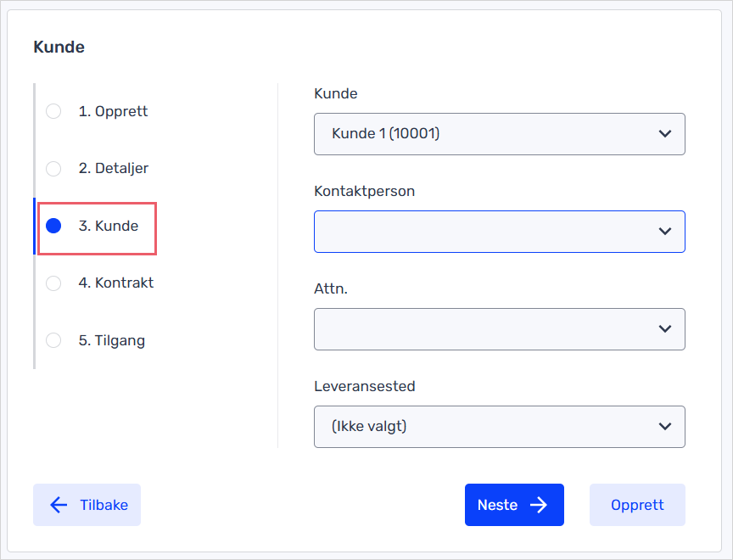
Task: Select the radio circle for 1. Opprett
Action: [x=53, y=111]
